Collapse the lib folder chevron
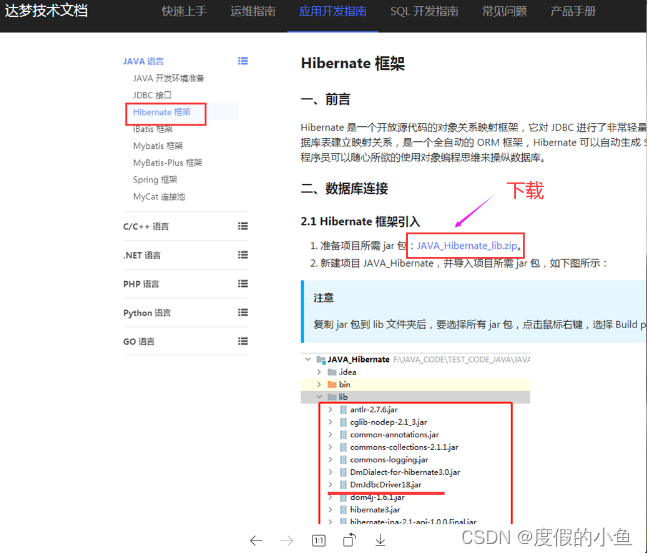648x556 pixels. (319, 397)
